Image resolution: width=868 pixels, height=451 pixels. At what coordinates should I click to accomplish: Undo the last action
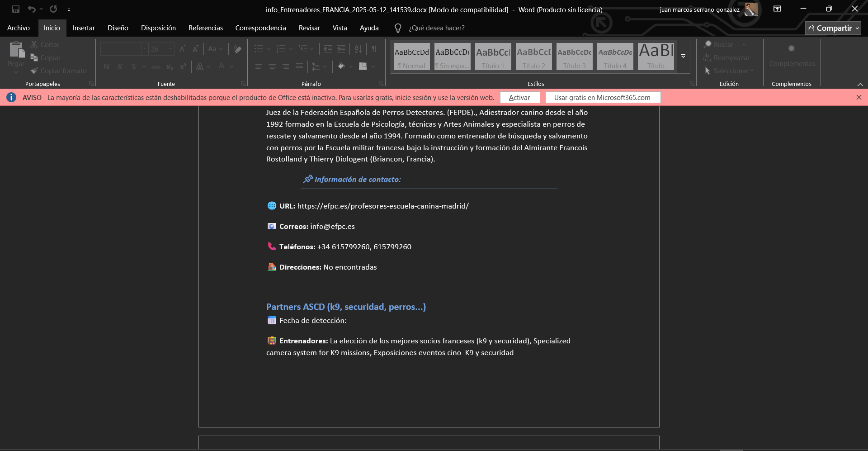click(31, 9)
